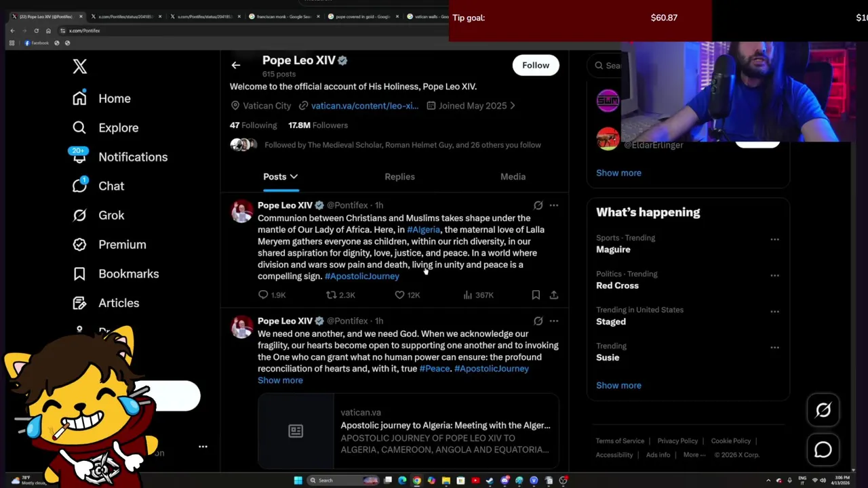Screen dimensions: 868x488
Task: Repost the Communion post (2.3K)
Action: [340, 295]
